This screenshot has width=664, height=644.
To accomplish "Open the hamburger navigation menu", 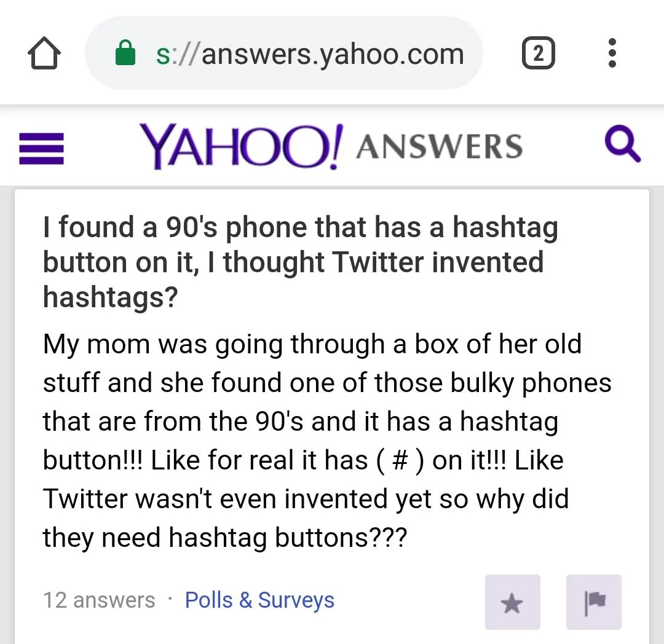I will tap(41, 149).
